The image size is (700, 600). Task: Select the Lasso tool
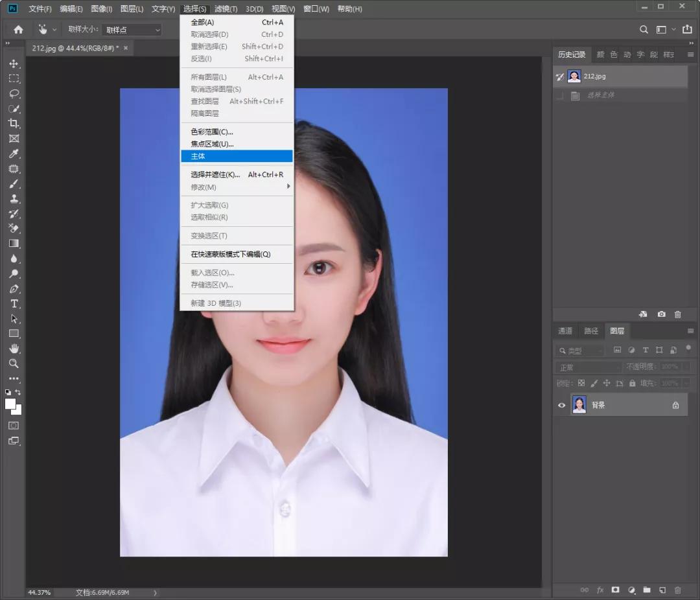(14, 93)
